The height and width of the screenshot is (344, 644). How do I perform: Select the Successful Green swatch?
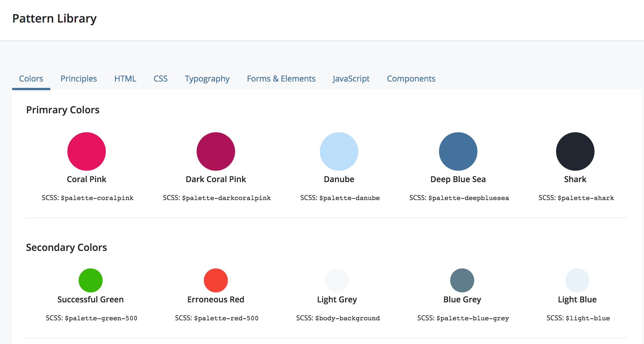(90, 280)
